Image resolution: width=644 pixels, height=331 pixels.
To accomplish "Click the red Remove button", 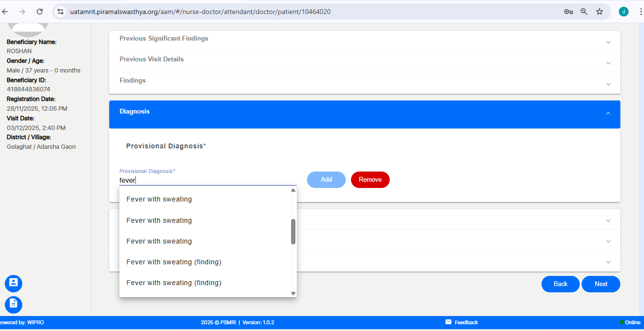I will pos(370,180).
